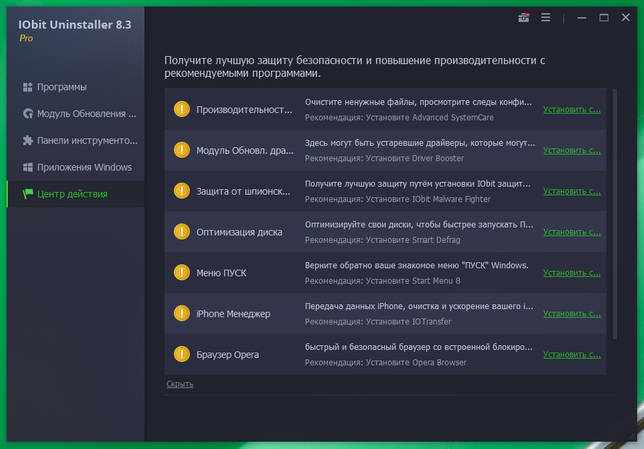The image size is (644, 449).
Task: Click description 'Оптимизируйте свои диски...'
Action: point(419,225)
